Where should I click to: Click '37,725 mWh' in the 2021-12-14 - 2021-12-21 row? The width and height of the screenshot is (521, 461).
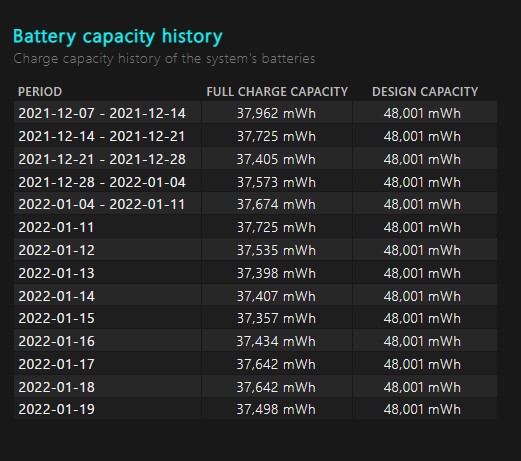pyautogui.click(x=276, y=136)
